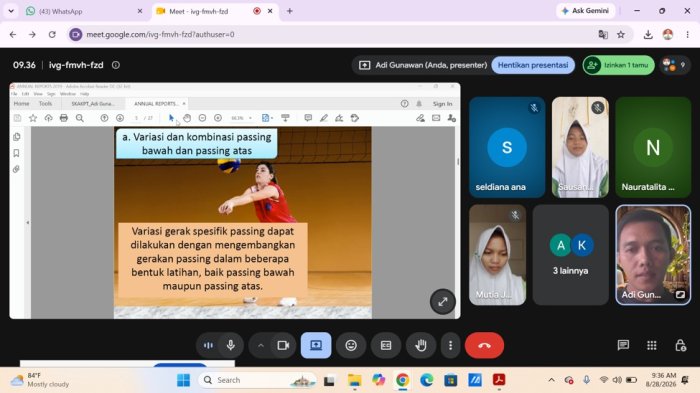This screenshot has width=700, height=393.
Task: Show the 3 lainnya participants
Action: (x=571, y=255)
